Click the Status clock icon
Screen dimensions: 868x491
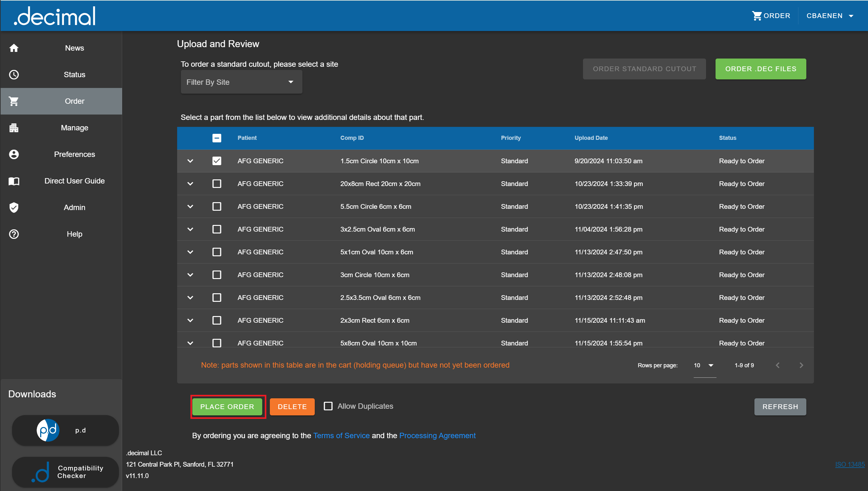coord(14,75)
